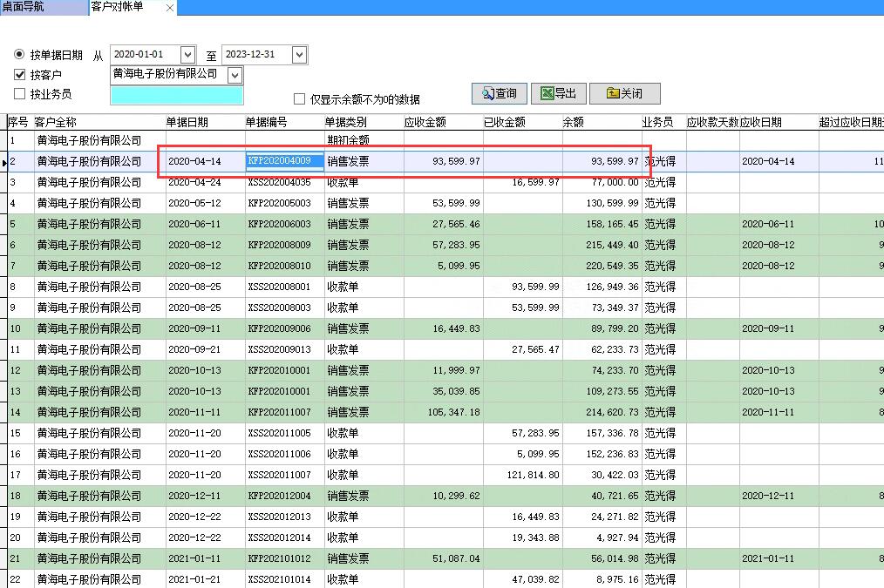Image resolution: width=884 pixels, height=588 pixels.
Task: Expand the 黄海电子股份有限公司 customer dropdown
Action: (x=233, y=74)
